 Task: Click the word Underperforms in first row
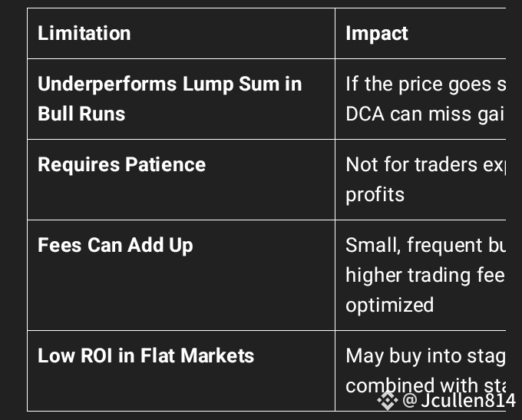(107, 84)
